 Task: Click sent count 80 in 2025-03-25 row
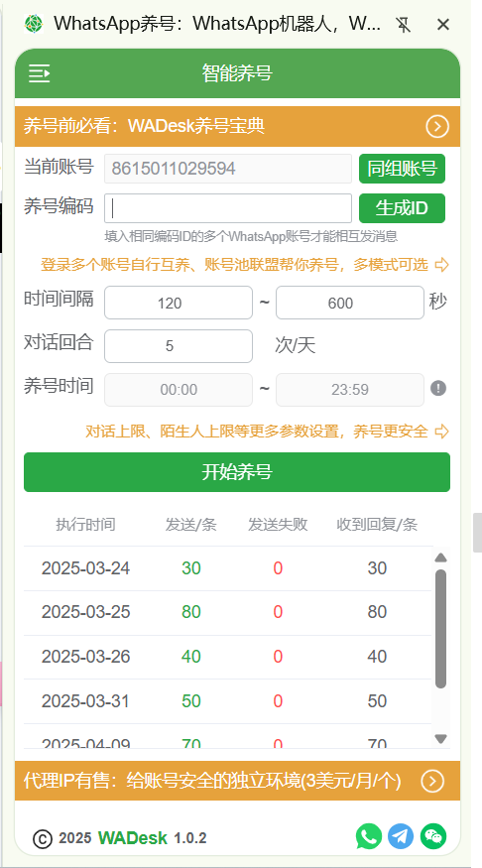click(191, 612)
